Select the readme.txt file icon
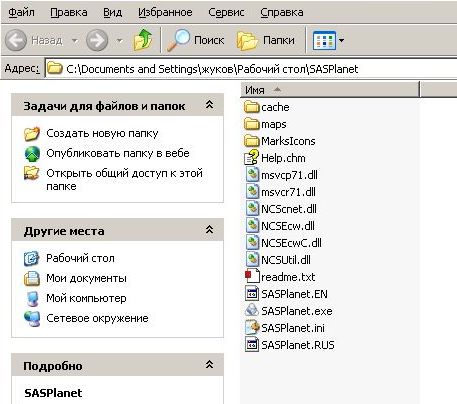Image resolution: width=457 pixels, height=404 pixels. 252,276
